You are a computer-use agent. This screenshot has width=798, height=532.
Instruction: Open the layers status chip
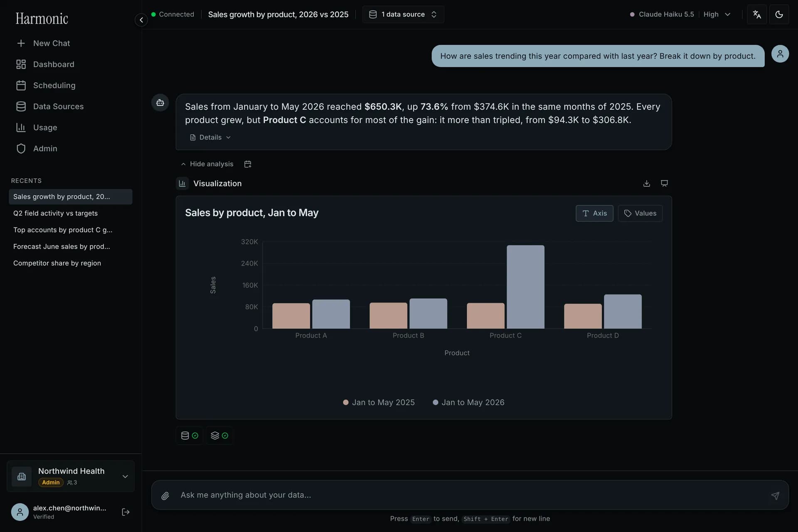pyautogui.click(x=219, y=436)
